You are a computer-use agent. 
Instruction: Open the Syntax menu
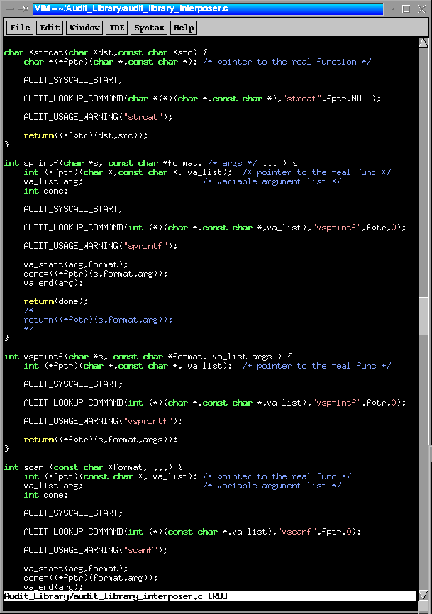point(149,27)
